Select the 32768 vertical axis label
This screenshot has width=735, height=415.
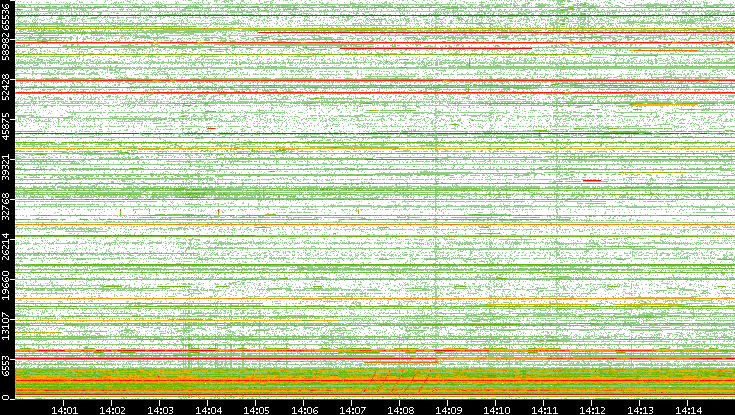point(7,205)
